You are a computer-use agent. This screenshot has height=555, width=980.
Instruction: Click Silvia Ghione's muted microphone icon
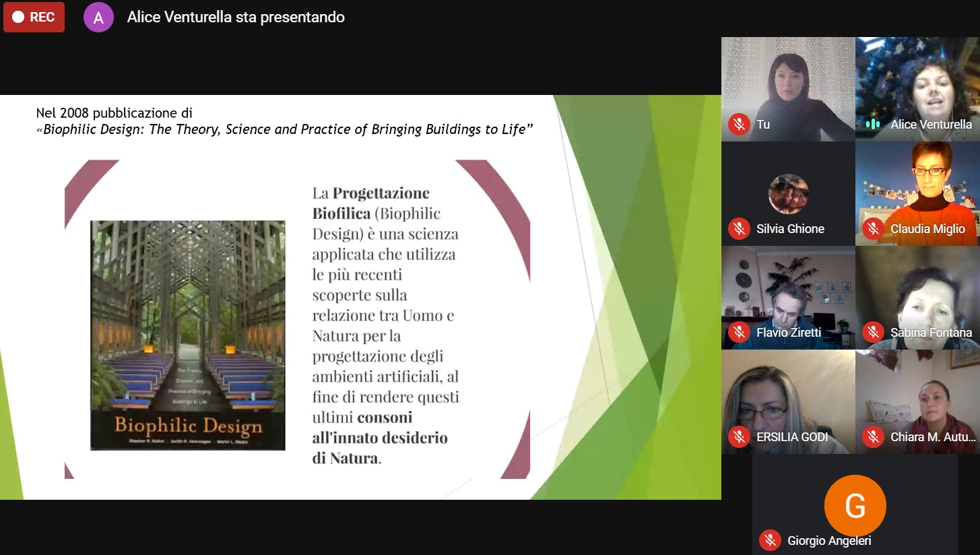click(739, 229)
